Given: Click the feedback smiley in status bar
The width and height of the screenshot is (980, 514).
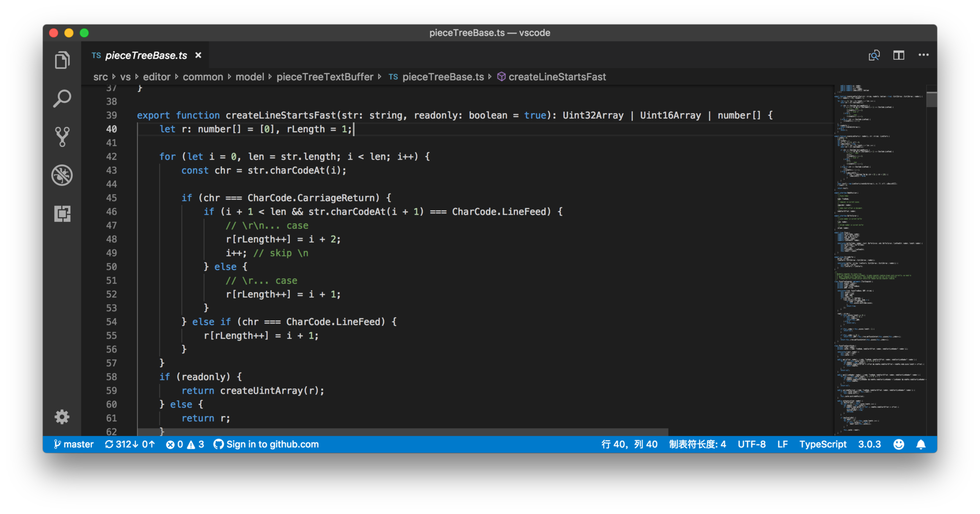Looking at the screenshot, I should point(899,445).
